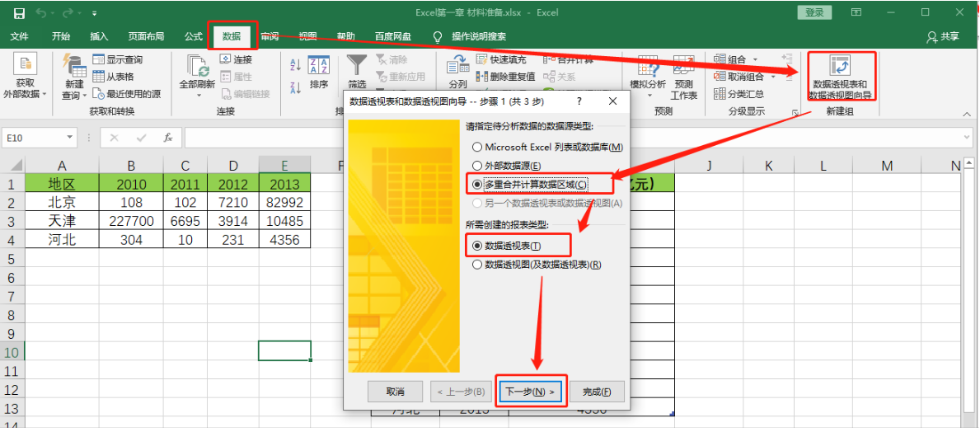The height and width of the screenshot is (432, 980).
Task: Select Microsoft Excel 列表或数据库 option
Action: tap(548, 148)
